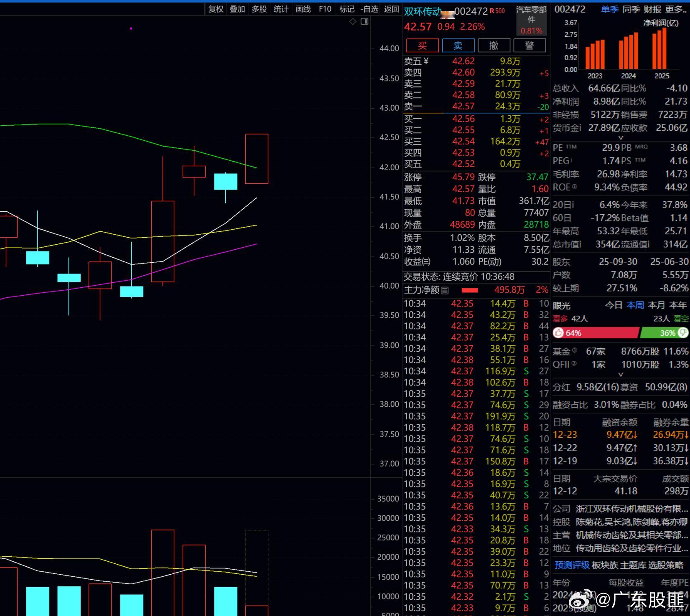Open the 板块族 tab
The width and height of the screenshot is (690, 616).
pos(605,565)
